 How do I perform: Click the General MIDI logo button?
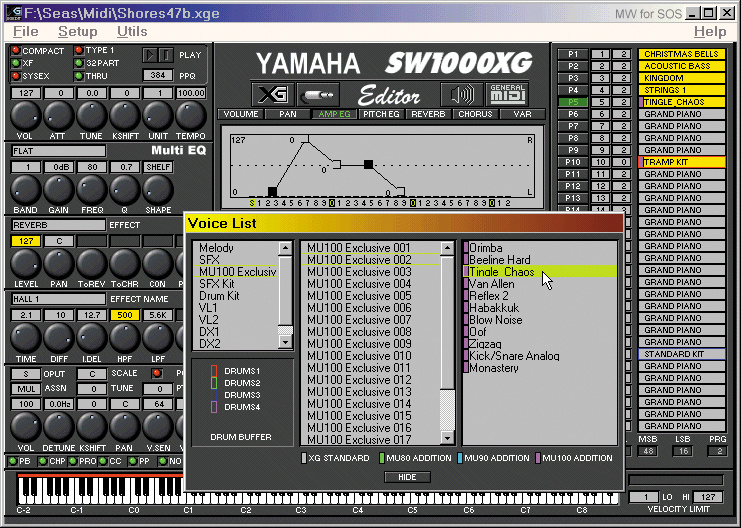[508, 95]
